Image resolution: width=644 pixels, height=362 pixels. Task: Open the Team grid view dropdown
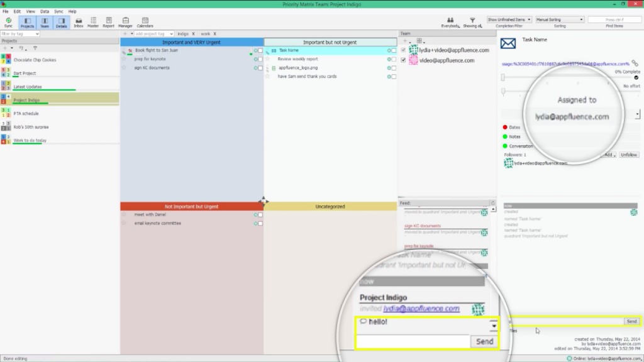(x=421, y=41)
